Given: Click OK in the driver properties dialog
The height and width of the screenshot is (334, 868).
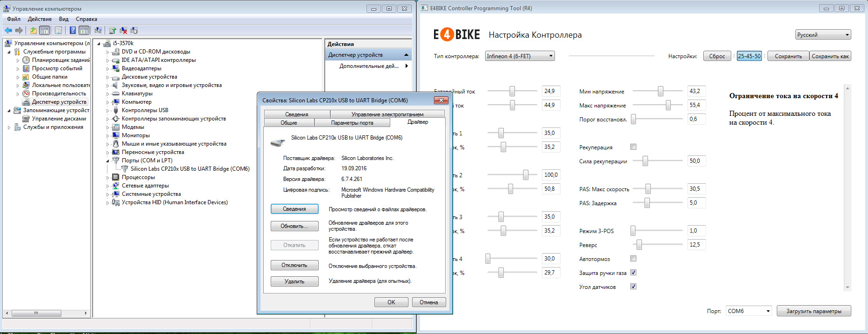Looking at the screenshot, I should tap(391, 302).
